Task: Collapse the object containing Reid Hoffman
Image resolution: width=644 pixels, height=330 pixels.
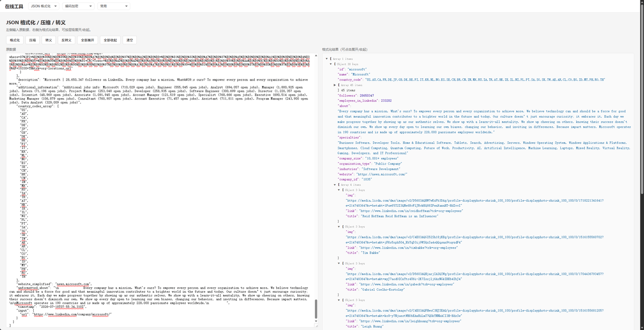Action: (x=339, y=190)
